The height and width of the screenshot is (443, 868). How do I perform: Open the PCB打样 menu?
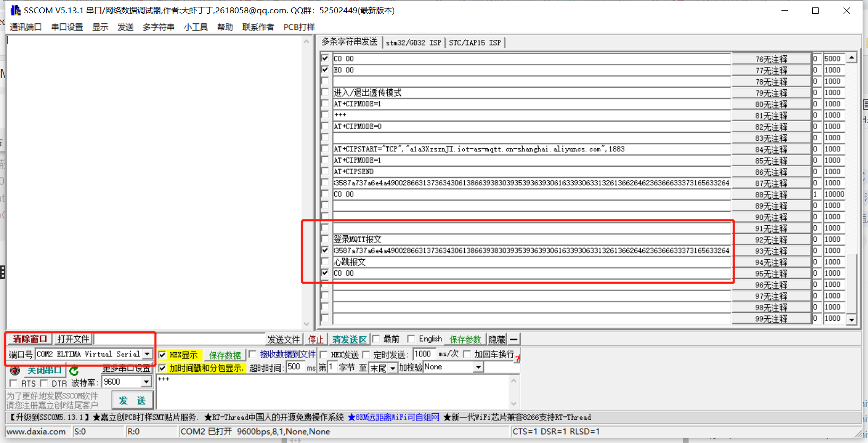299,27
